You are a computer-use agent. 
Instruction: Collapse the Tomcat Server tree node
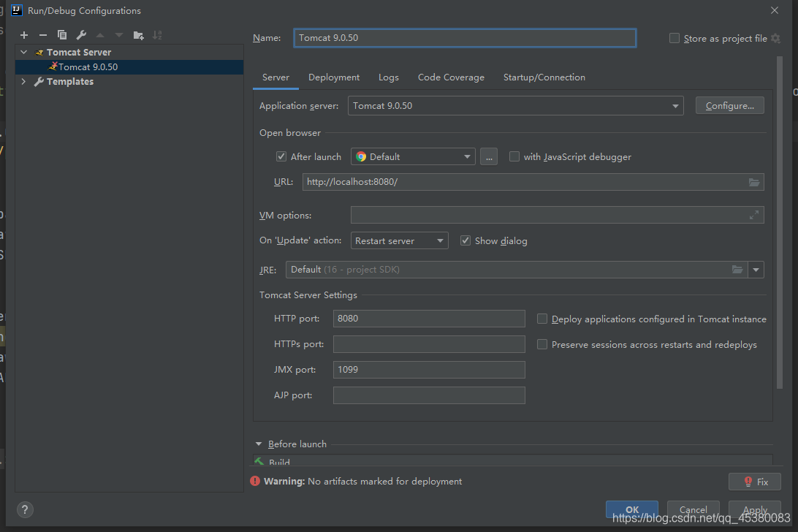click(x=24, y=52)
